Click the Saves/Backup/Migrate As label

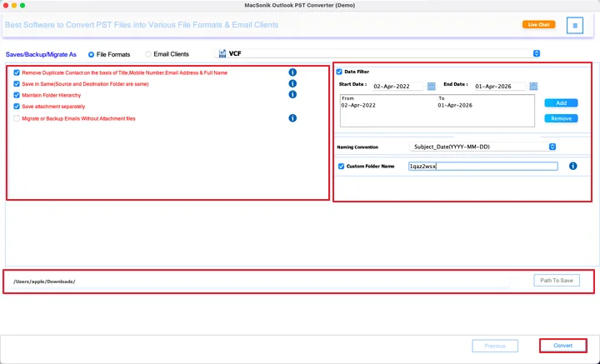pos(41,55)
